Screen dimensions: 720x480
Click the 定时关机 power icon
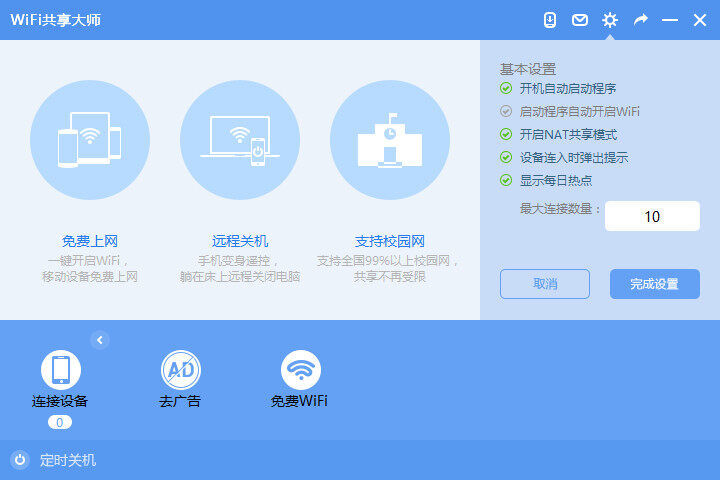20,460
